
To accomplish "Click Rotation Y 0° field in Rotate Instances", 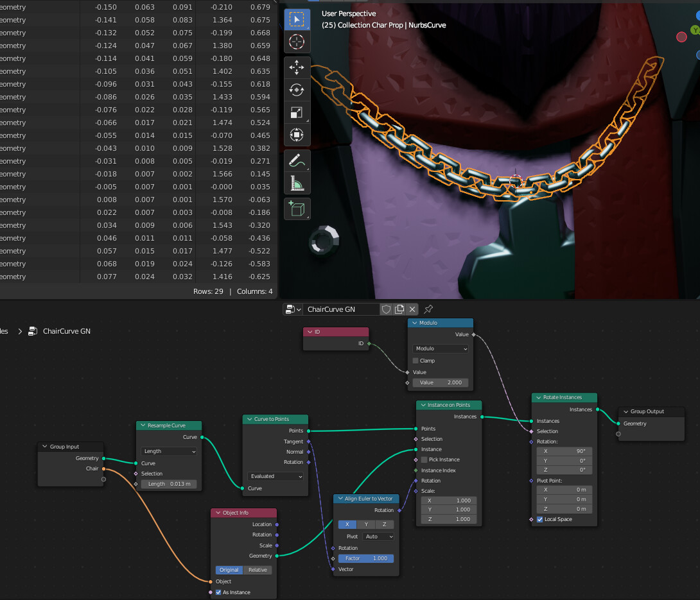I will click(564, 460).
